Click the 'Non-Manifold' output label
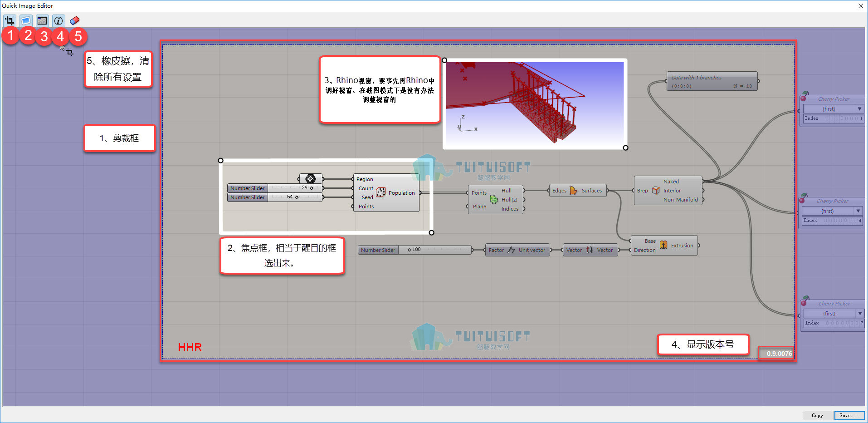 point(680,200)
